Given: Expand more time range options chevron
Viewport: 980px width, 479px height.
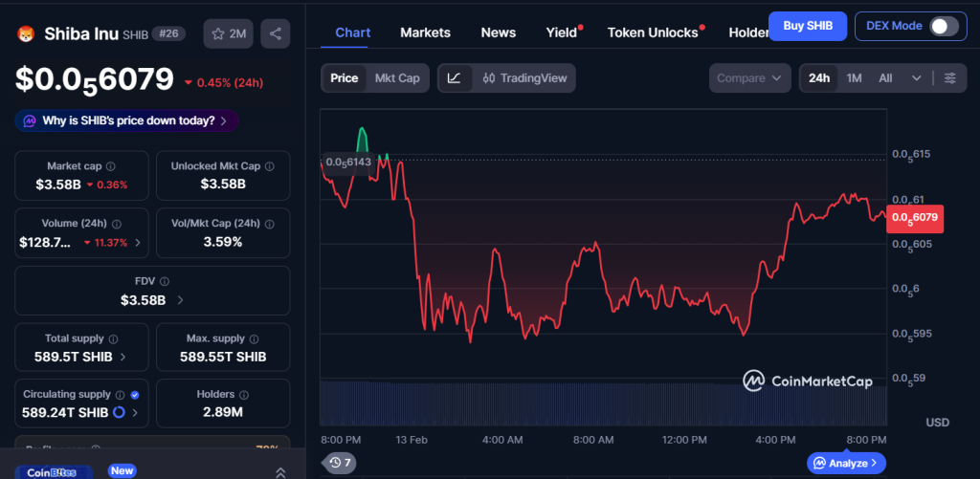Looking at the screenshot, I should [916, 78].
